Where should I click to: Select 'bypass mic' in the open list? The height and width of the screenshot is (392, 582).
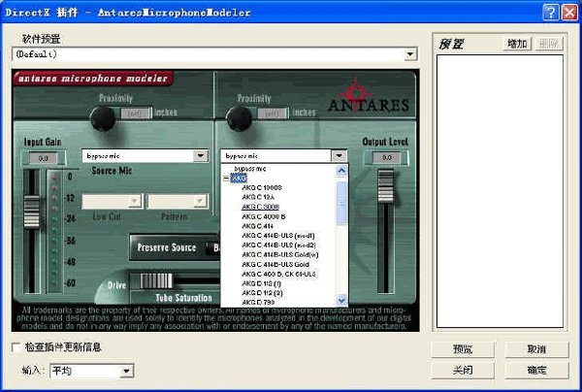250,169
